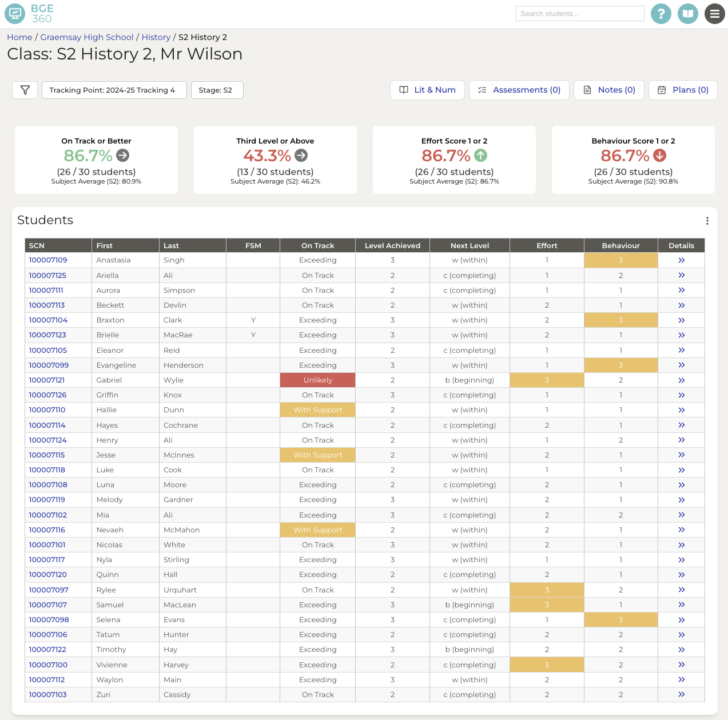The height and width of the screenshot is (720, 728).
Task: Click the arrow icon on On Track or Better card
Action: click(124, 156)
